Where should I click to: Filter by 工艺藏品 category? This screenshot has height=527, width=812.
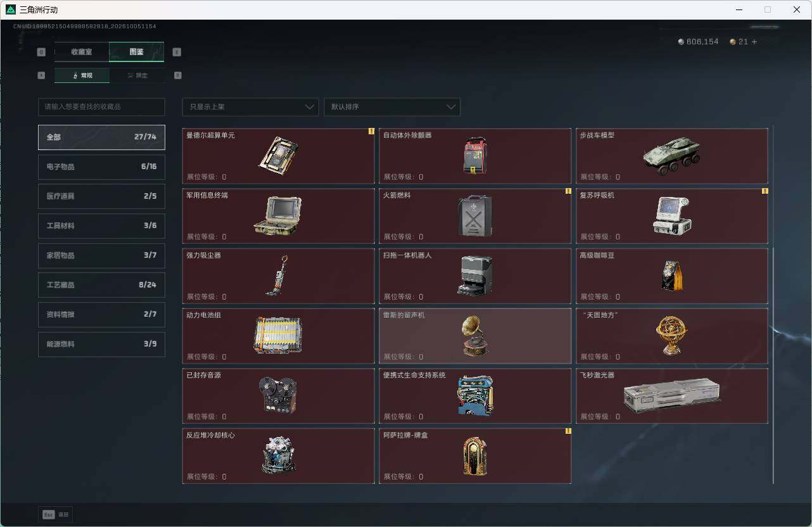101,285
